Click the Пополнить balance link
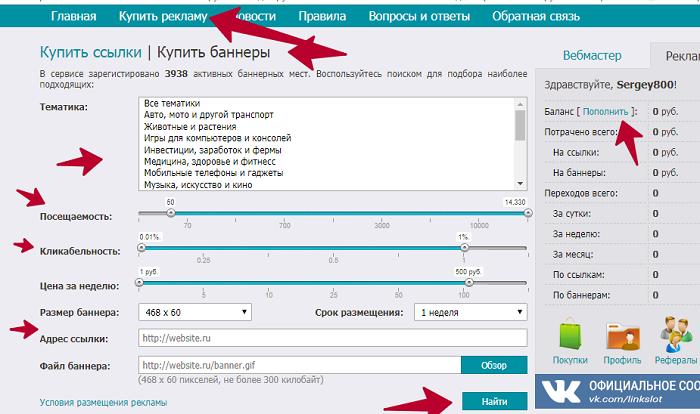700x414 pixels. 605,112
